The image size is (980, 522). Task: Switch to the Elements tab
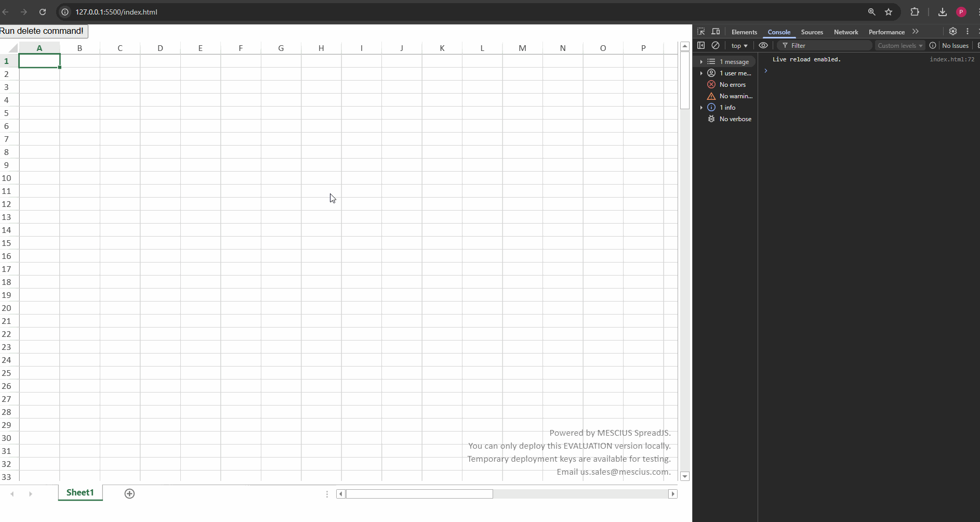point(744,32)
